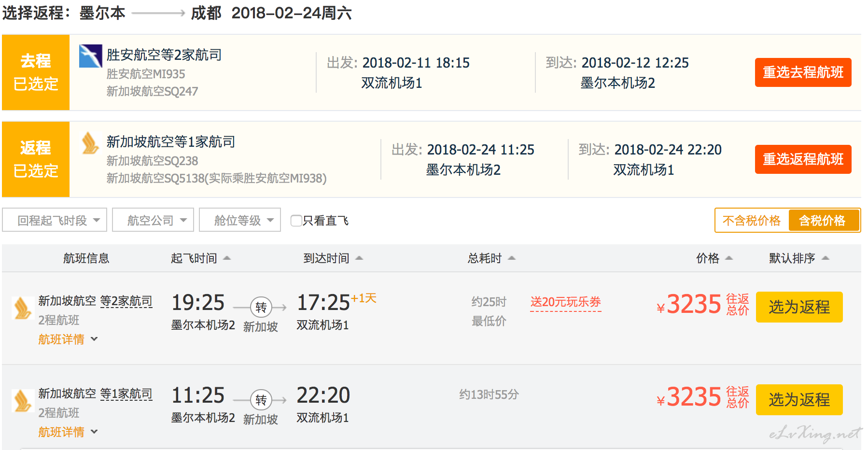Sort by total duration 总耗时
Viewport: 868px width, 450px height.
pos(491,258)
